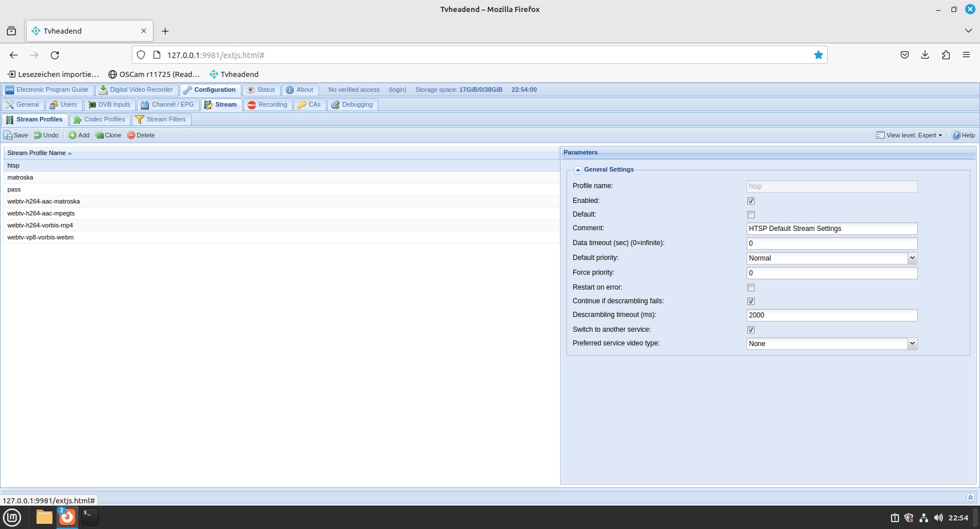The width and height of the screenshot is (980, 529).
Task: Open View level Expert dropdown
Action: click(x=909, y=136)
